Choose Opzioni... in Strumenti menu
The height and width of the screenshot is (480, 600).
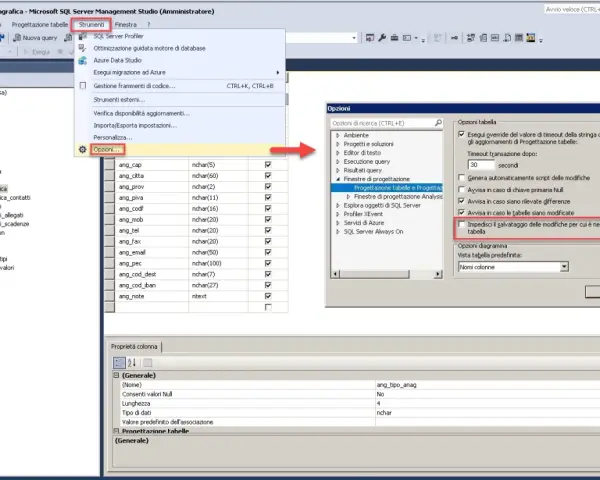tap(180, 149)
